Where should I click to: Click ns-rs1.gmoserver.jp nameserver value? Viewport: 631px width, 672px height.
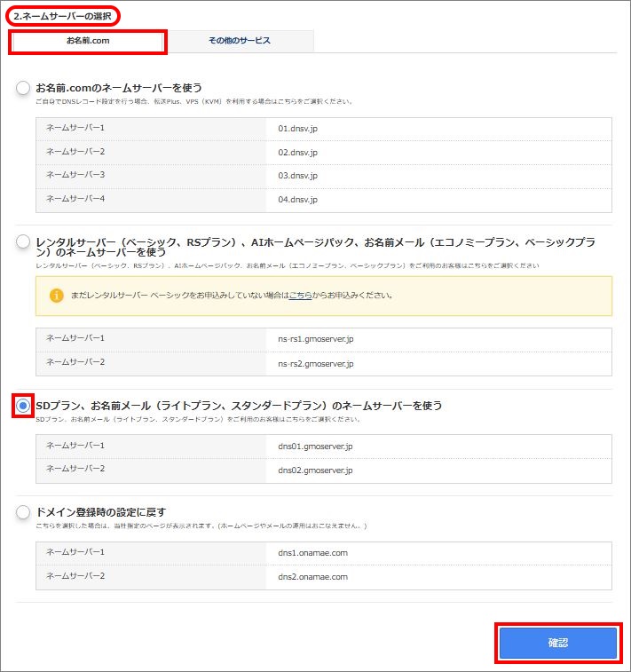[x=316, y=339]
